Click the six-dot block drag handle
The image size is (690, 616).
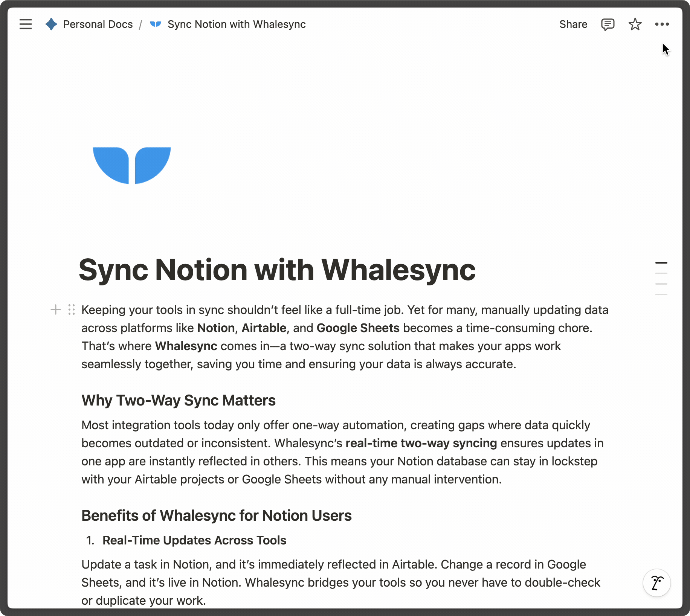72,310
